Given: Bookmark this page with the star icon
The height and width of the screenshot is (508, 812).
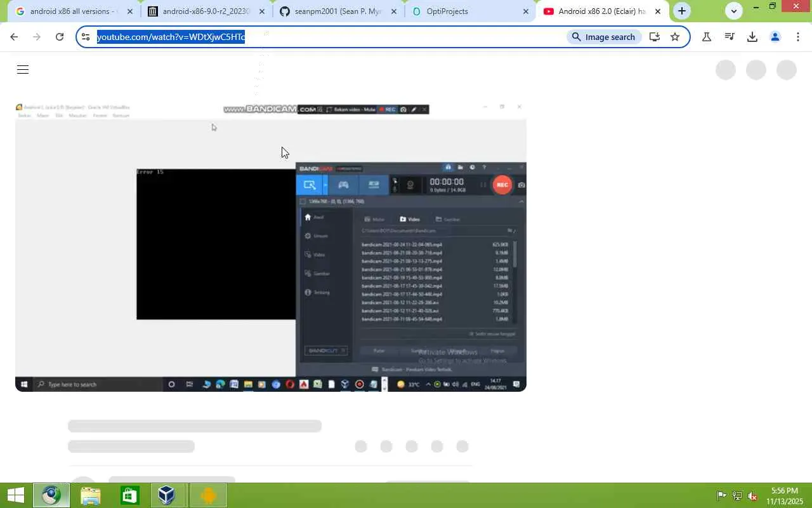Looking at the screenshot, I should [675, 37].
